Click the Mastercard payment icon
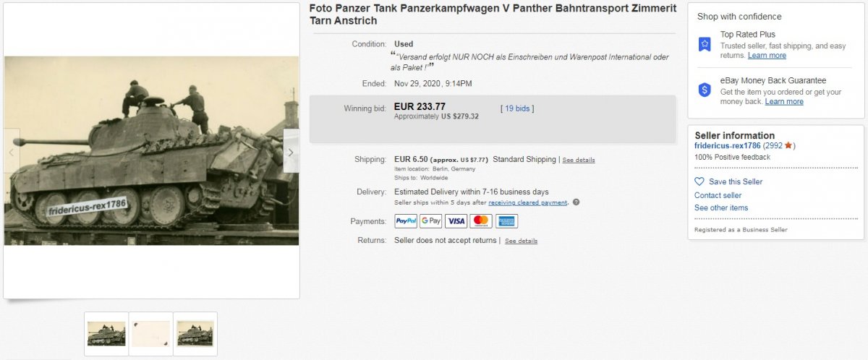 tap(481, 221)
